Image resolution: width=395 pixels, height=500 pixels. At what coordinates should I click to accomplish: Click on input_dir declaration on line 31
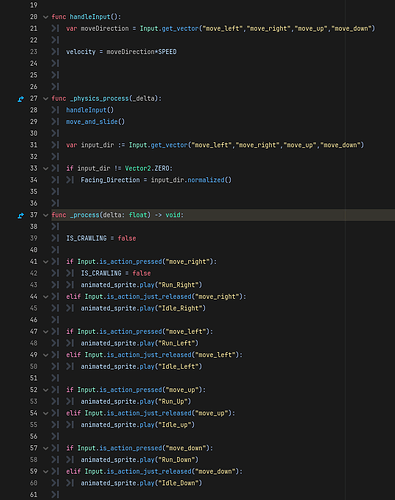point(97,145)
